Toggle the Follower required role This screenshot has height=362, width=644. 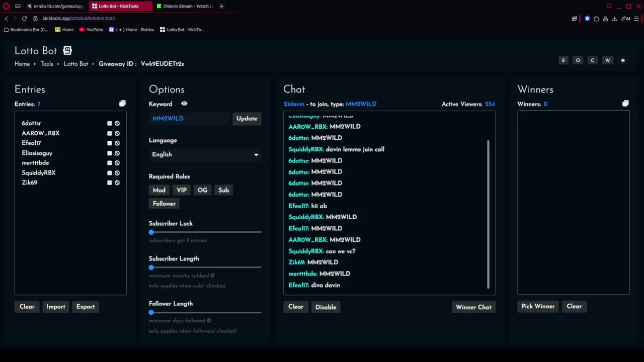164,204
